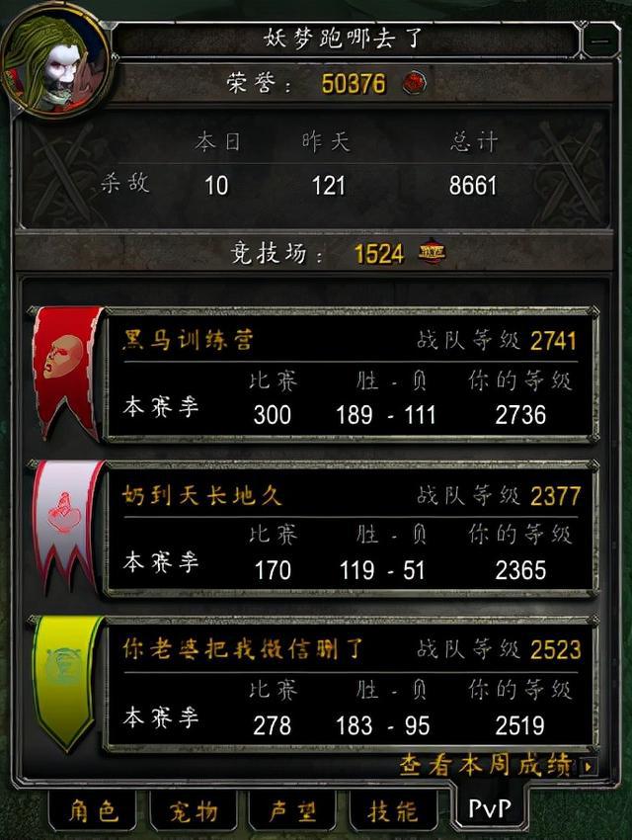Click the red honor points icon
The image size is (632, 840).
pos(415,84)
